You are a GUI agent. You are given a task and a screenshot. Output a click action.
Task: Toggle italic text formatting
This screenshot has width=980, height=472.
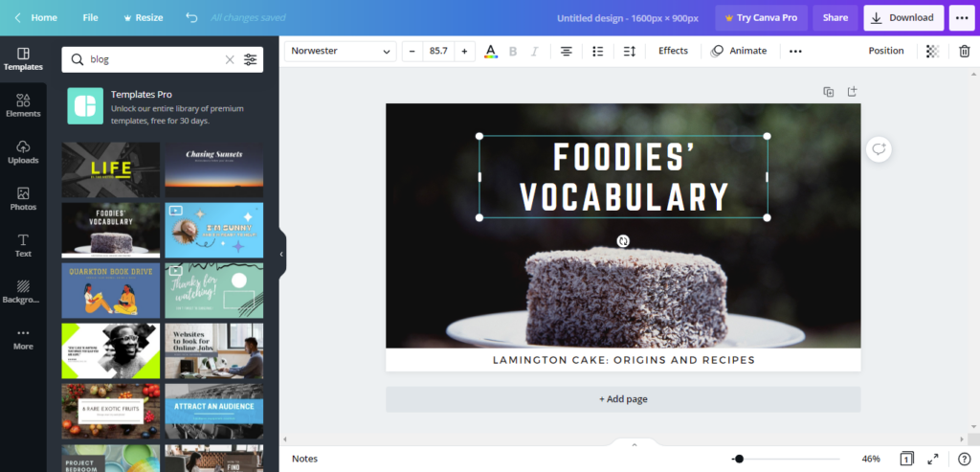(x=534, y=51)
